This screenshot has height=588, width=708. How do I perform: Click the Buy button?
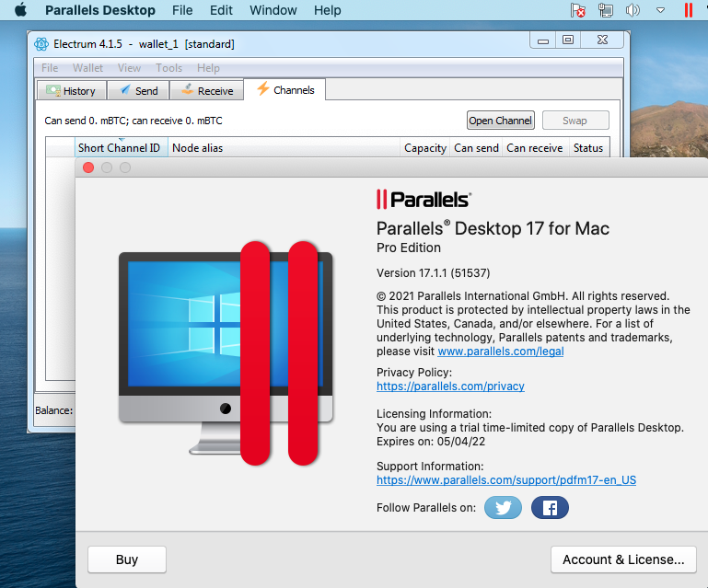coord(127,559)
